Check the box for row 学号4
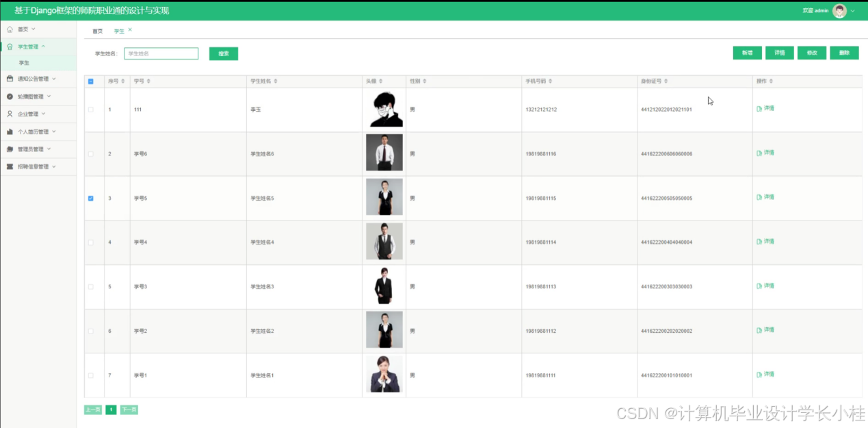This screenshot has width=868, height=428. click(91, 242)
